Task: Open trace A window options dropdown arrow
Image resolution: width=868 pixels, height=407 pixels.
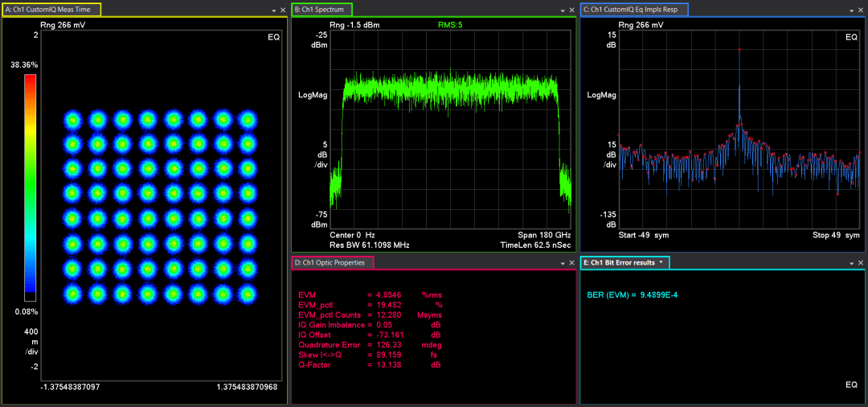Action: 273,10
